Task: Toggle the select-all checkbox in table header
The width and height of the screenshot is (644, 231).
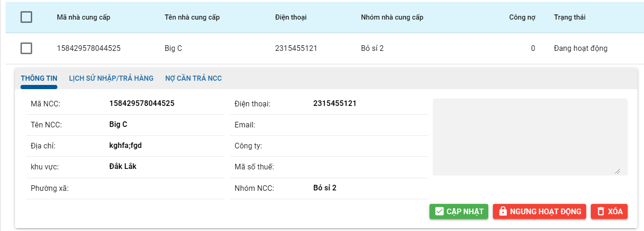Action: point(27,17)
